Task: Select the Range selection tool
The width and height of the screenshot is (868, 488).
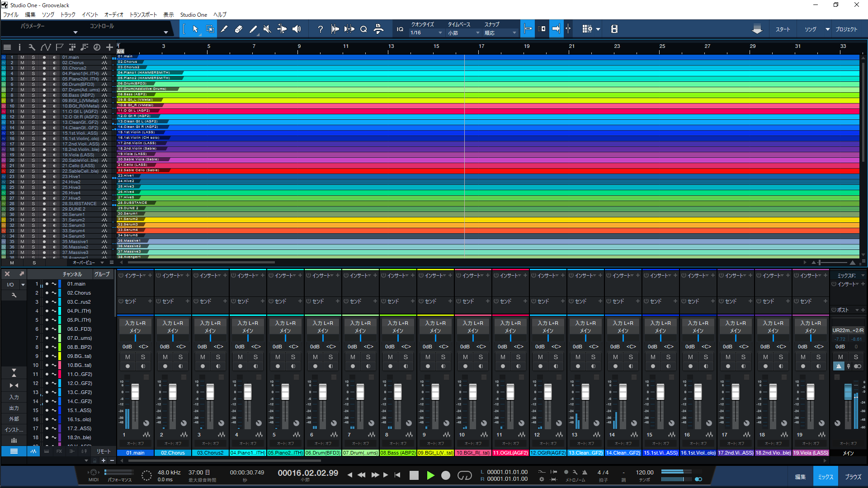Action: (210, 29)
